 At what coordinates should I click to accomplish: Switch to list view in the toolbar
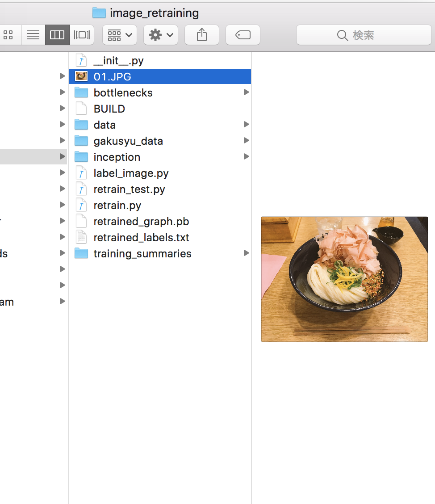coord(33,34)
